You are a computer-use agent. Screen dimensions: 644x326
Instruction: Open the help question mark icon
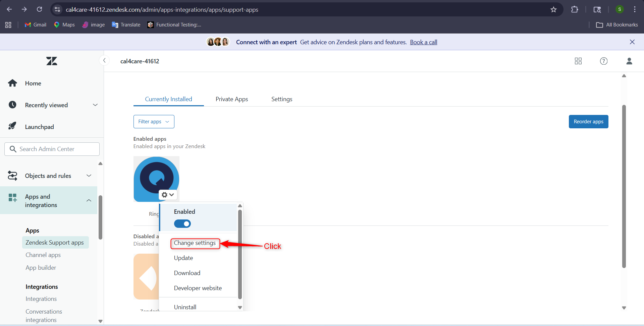[604, 61]
